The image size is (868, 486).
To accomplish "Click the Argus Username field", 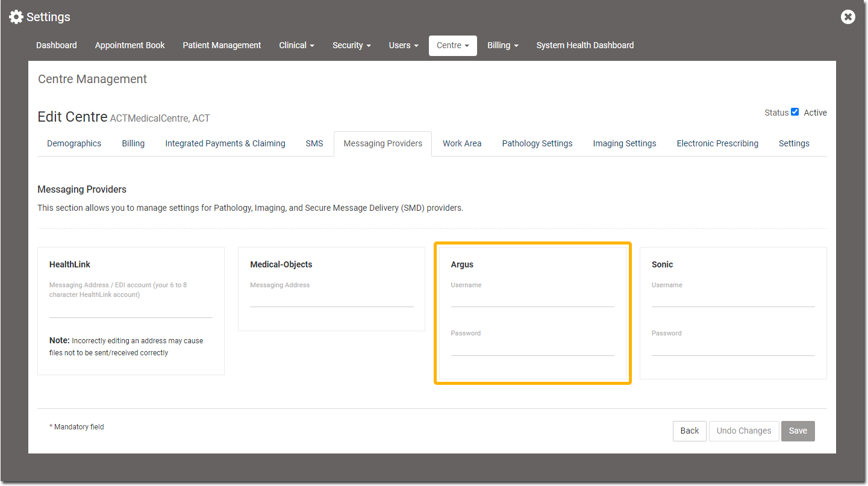I will point(532,299).
